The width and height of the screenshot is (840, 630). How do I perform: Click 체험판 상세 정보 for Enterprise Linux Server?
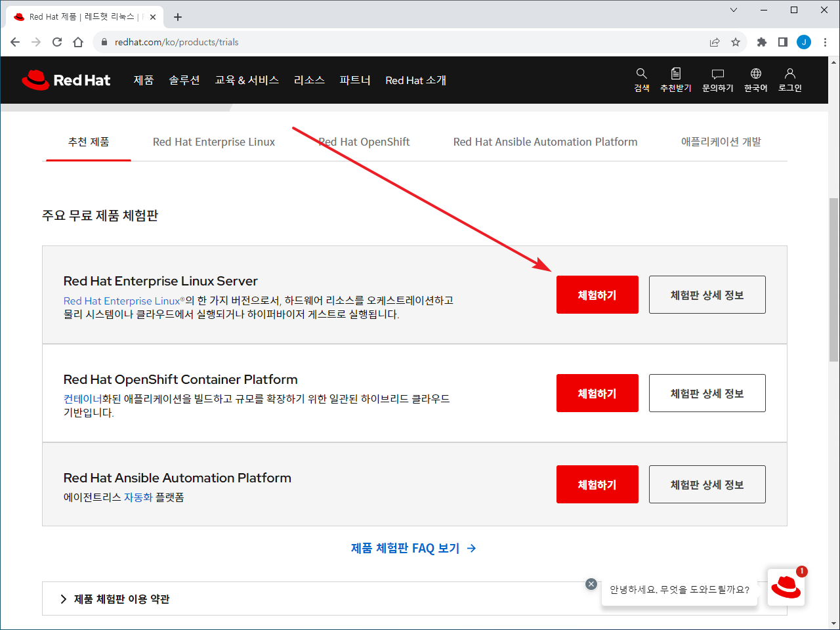tap(707, 295)
